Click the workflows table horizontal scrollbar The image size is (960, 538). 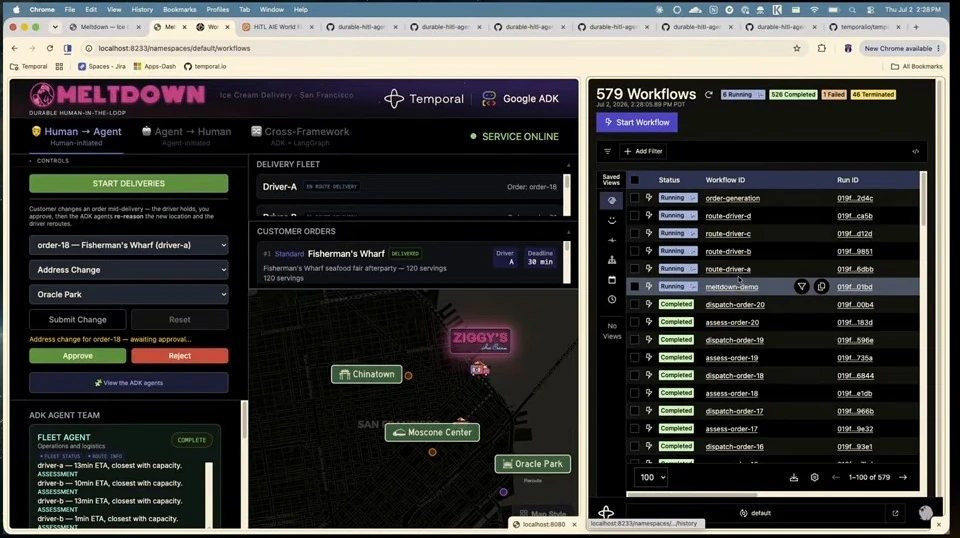tap(692, 495)
